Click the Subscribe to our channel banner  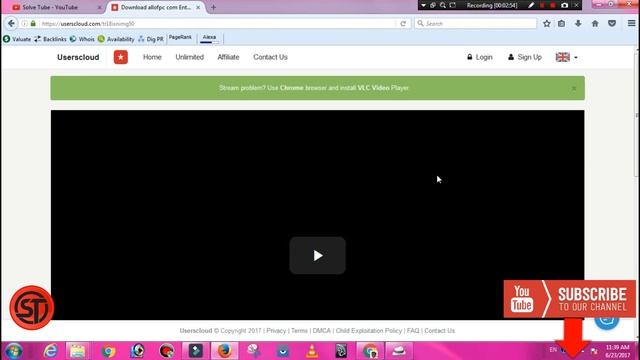tap(569, 299)
